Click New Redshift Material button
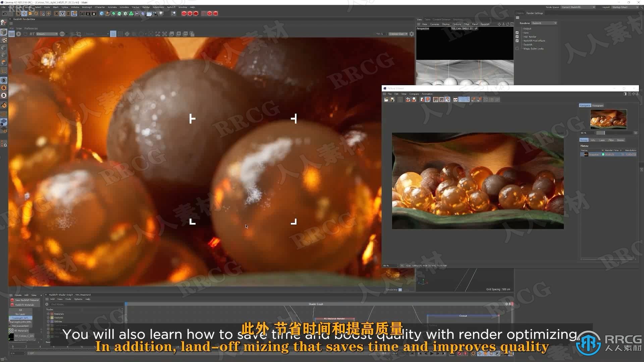 (24, 300)
